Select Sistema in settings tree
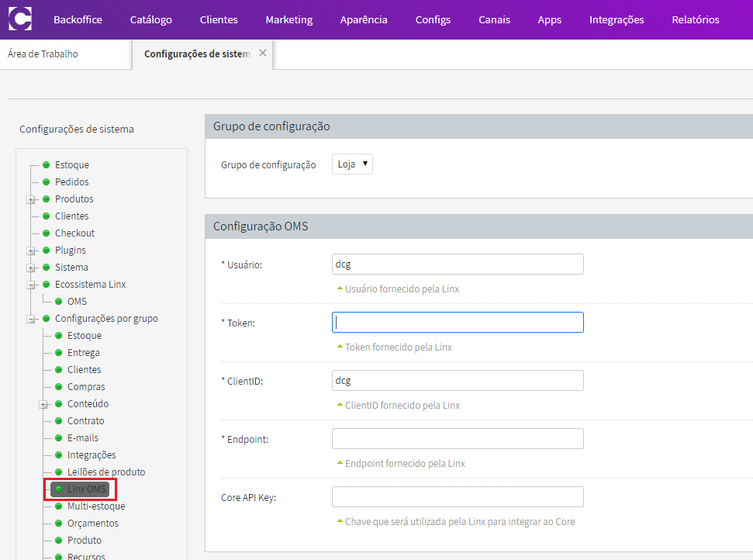 point(71,267)
